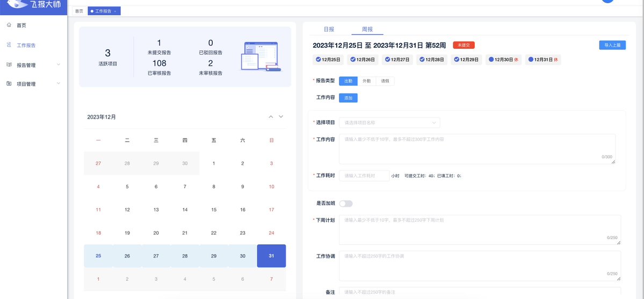The height and width of the screenshot is (299, 644).
Task: Toggle the 12月29日 day check
Action: [x=457, y=60]
